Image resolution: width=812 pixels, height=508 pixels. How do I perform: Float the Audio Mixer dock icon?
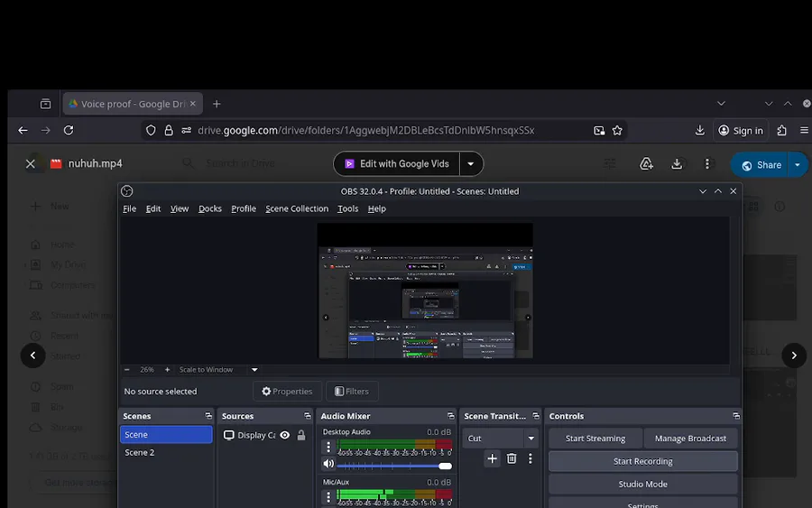(450, 416)
